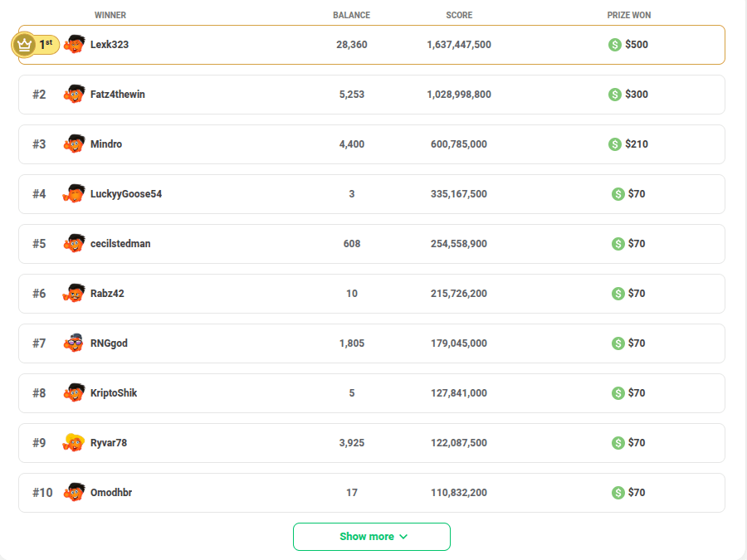Click green dollar coin icon beside $210
This screenshot has width=747, height=560.
(x=614, y=144)
